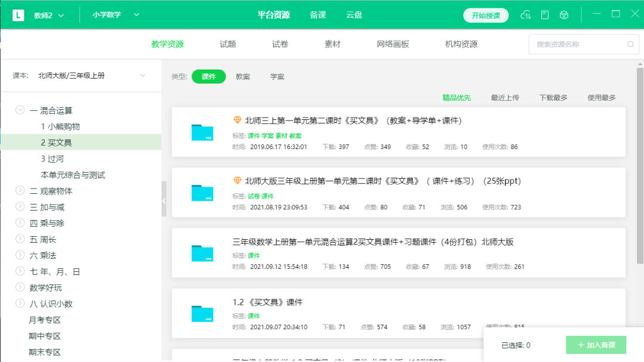Filter type by 教案

point(243,76)
